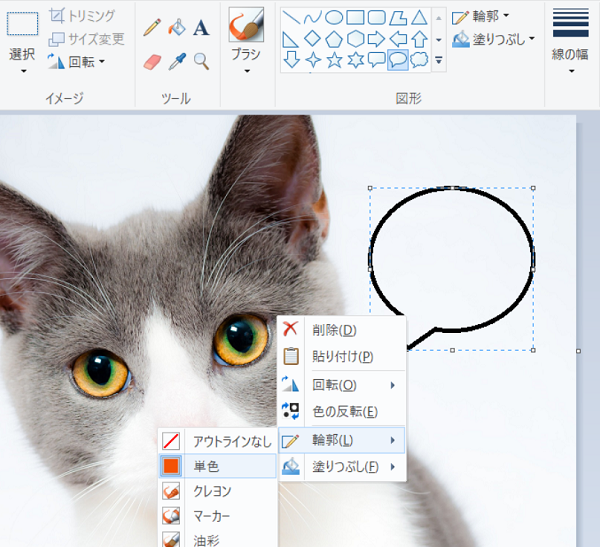Choose the oval callout shape

(398, 60)
